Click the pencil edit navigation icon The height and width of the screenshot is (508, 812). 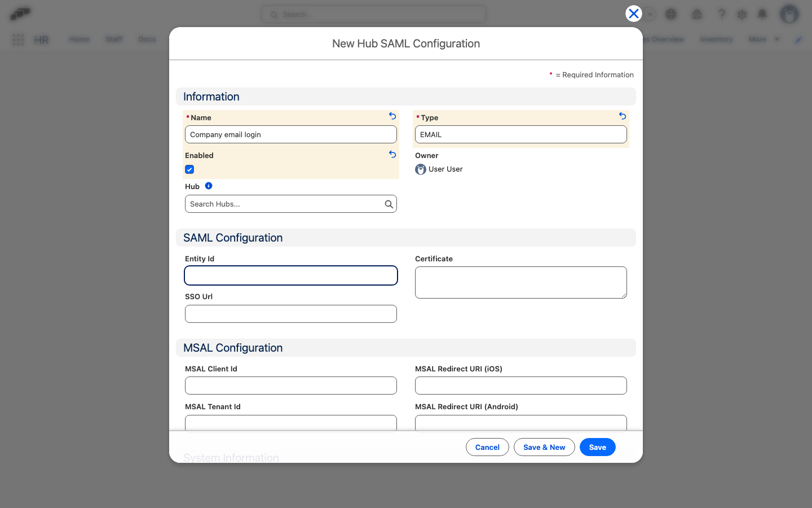pyautogui.click(x=798, y=40)
